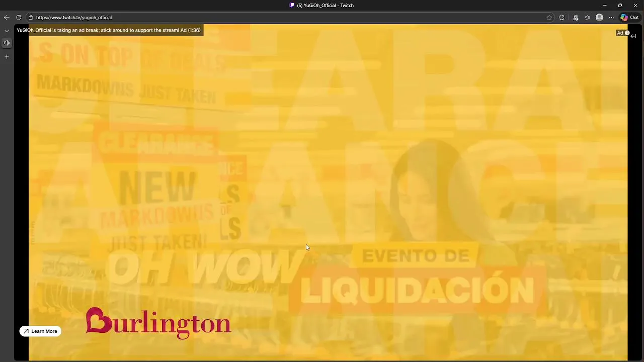Click the Ad info icon
Viewport: 644px width, 362px height.
627,33
